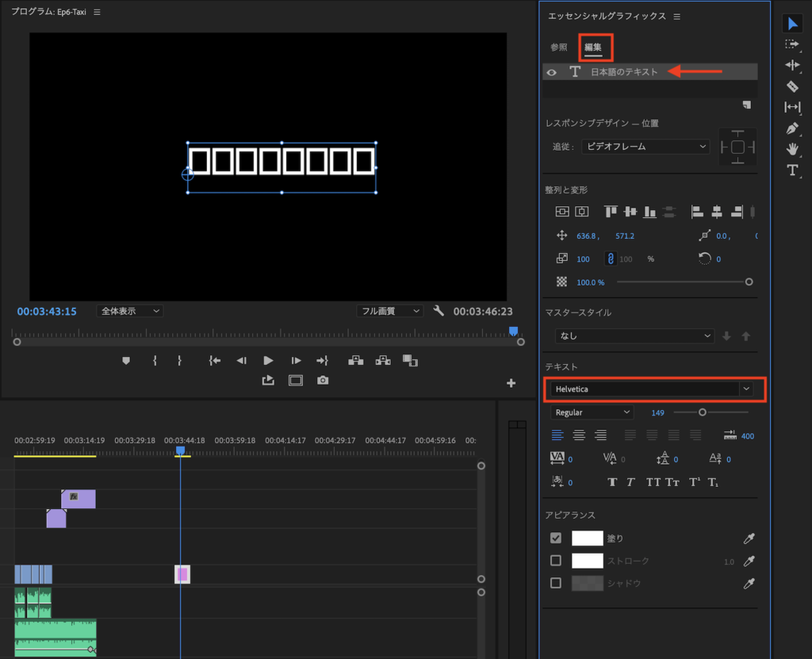The width and height of the screenshot is (812, 659).
Task: Click the center align text icon
Action: click(x=580, y=435)
